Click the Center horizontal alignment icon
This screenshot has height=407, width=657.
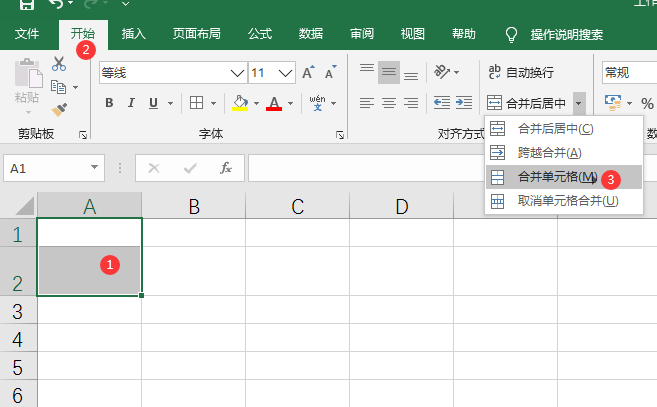click(389, 103)
